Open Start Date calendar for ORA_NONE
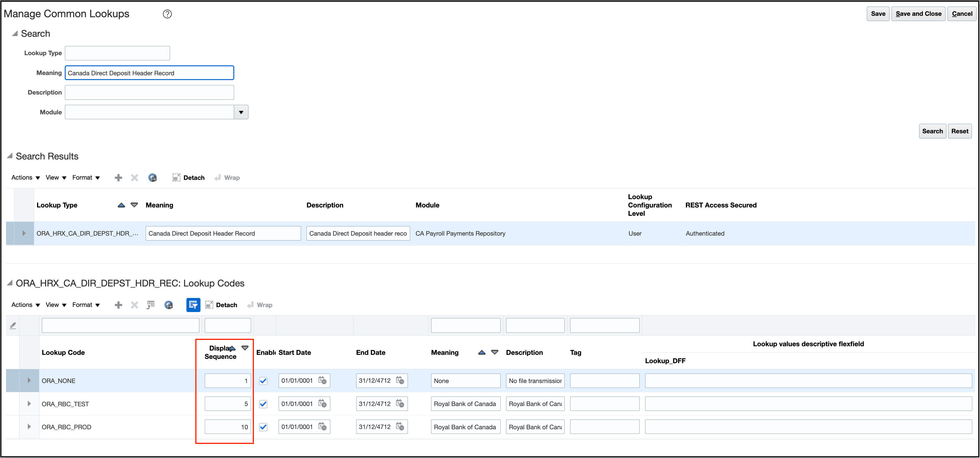Viewport: 980px width, 458px height. 323,381
